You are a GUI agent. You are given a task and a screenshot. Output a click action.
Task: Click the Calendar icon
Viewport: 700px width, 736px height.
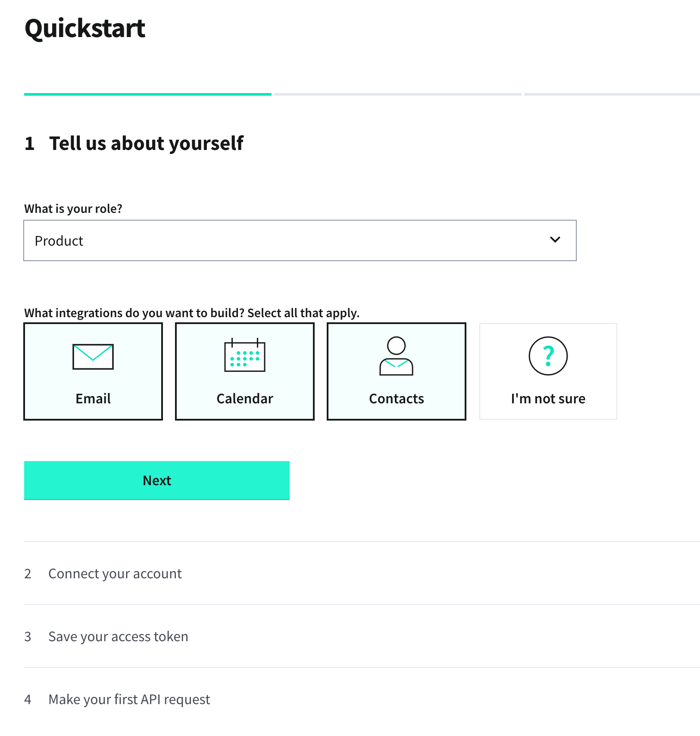[244, 356]
